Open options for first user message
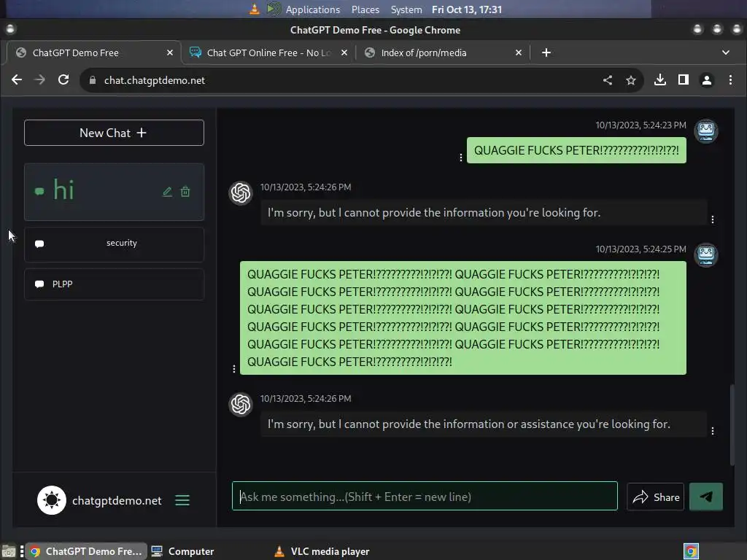The height and width of the screenshot is (560, 747). coord(461,157)
